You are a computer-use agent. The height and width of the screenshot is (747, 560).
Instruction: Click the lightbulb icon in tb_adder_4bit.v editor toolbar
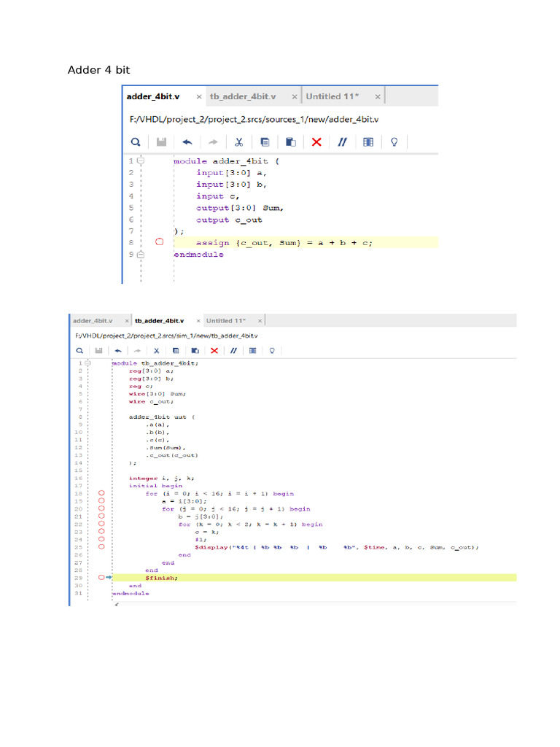tap(272, 351)
